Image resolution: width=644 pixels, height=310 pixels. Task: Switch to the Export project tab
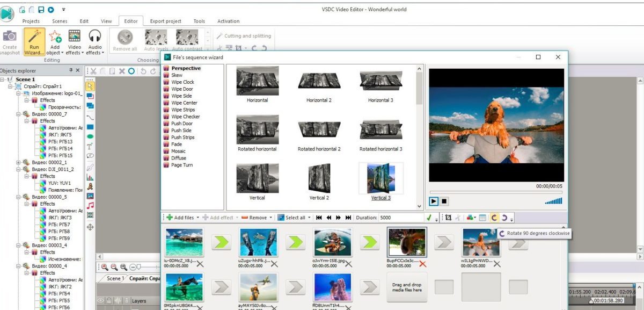[165, 21]
